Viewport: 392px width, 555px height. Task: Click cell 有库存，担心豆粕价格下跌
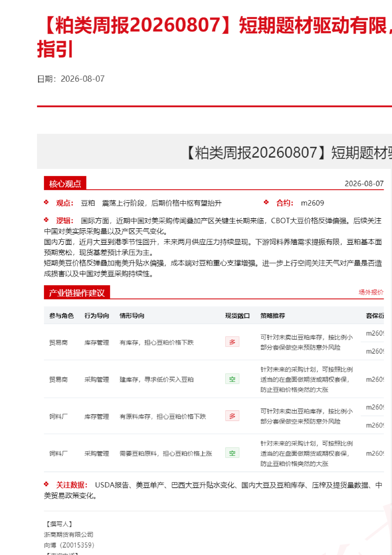[x=157, y=343]
